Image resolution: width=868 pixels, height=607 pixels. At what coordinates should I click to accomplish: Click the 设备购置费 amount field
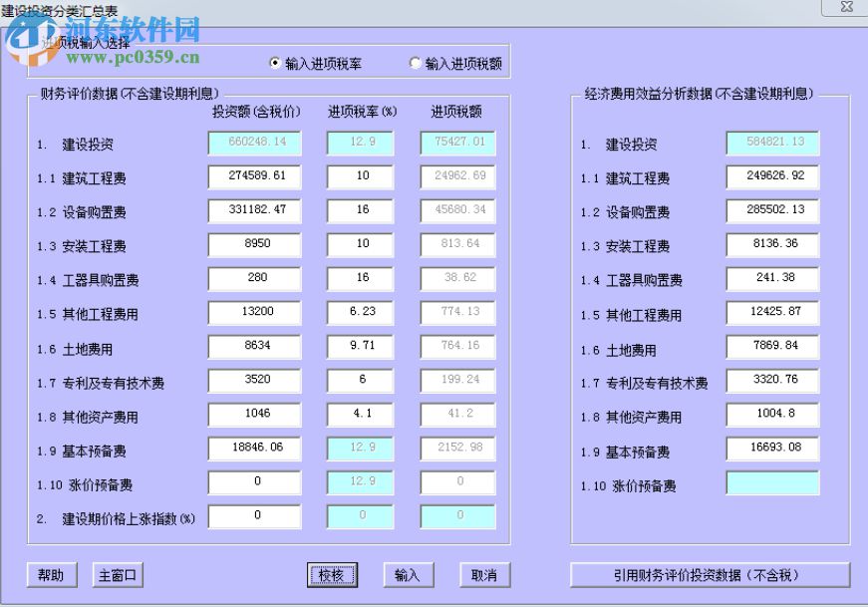[x=253, y=211]
